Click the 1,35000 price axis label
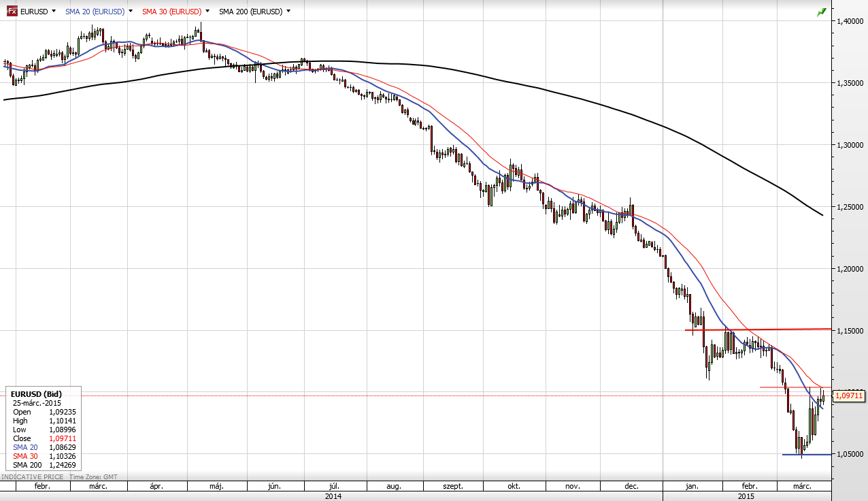This screenshot has width=868, height=501. pyautogui.click(x=850, y=83)
